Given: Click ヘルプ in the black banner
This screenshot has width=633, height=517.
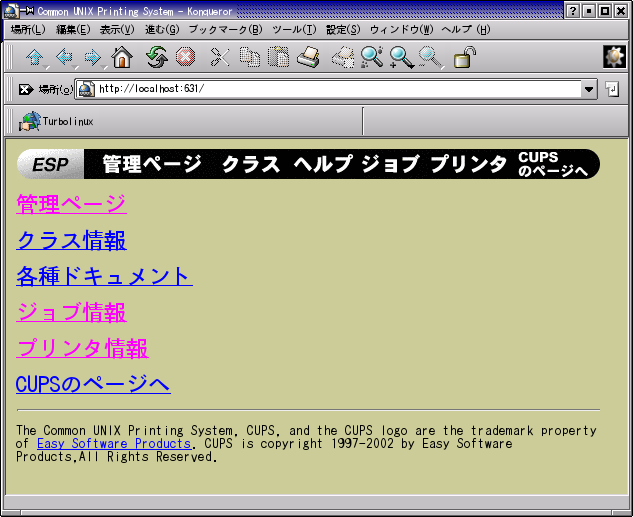Looking at the screenshot, I should click(323, 164).
